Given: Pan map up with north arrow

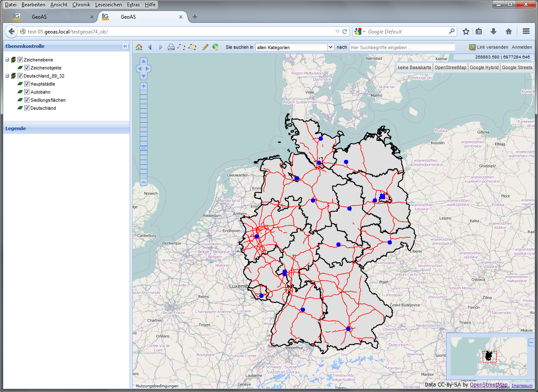Looking at the screenshot, I should coord(143,61).
